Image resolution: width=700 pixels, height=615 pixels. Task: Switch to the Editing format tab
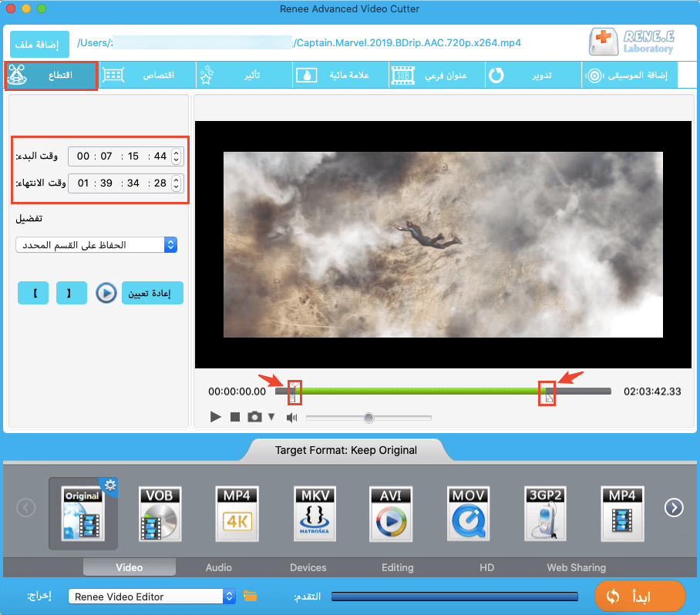397,567
